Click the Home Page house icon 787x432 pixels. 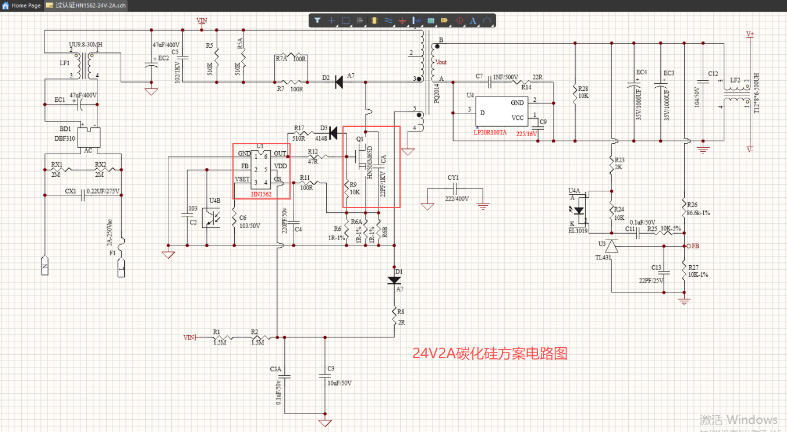coord(6,6)
